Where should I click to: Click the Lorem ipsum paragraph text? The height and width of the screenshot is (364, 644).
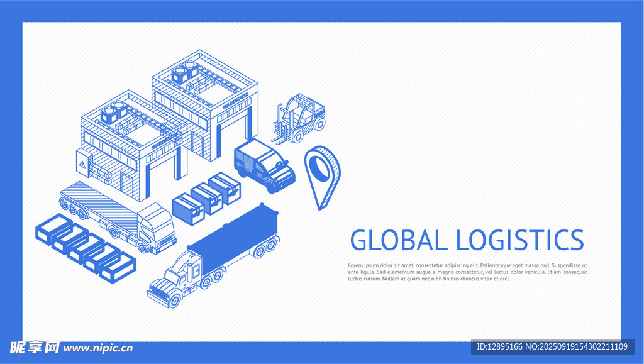pyautogui.click(x=467, y=272)
